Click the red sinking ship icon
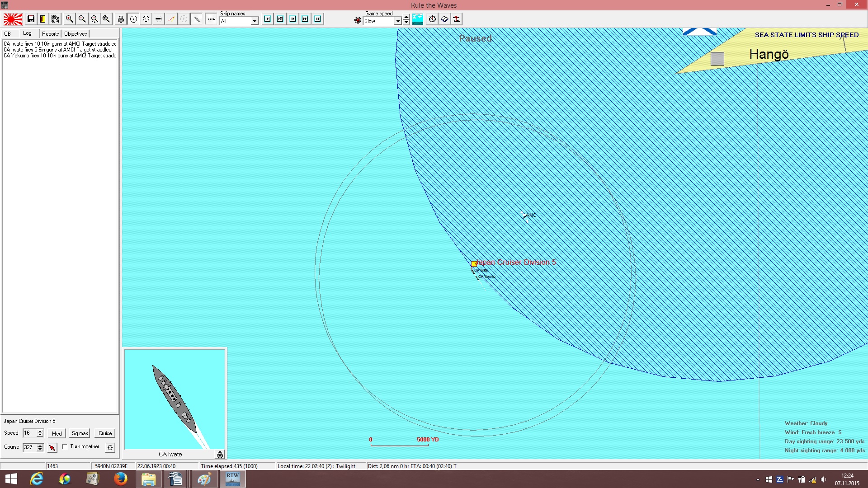868x488 pixels. coord(457,19)
